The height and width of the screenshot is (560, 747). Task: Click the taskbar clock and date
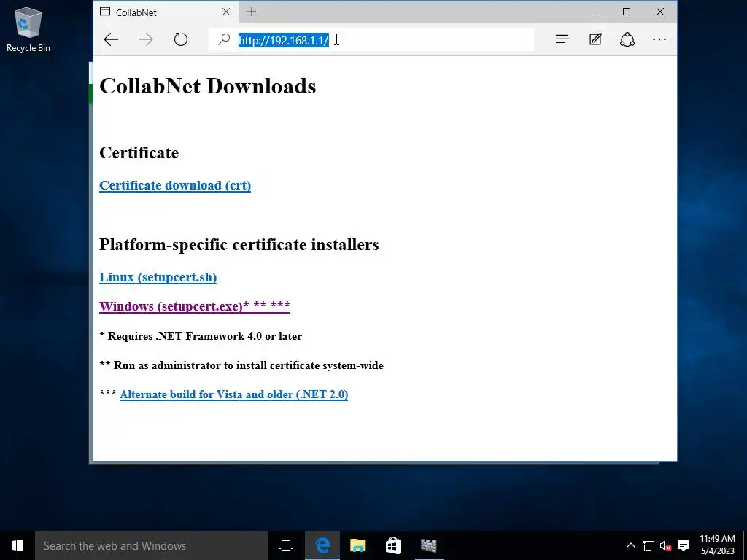point(718,545)
